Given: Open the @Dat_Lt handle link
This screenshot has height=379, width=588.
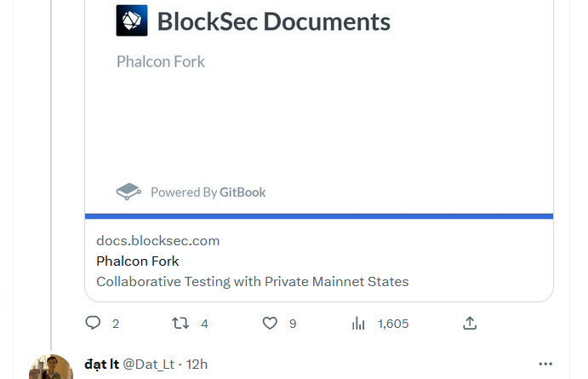Looking at the screenshot, I should tap(149, 364).
